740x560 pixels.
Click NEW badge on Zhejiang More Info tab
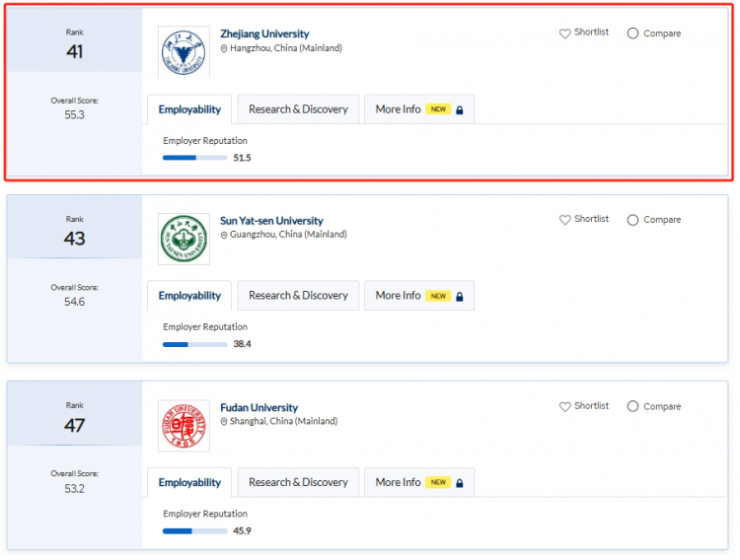tap(438, 109)
